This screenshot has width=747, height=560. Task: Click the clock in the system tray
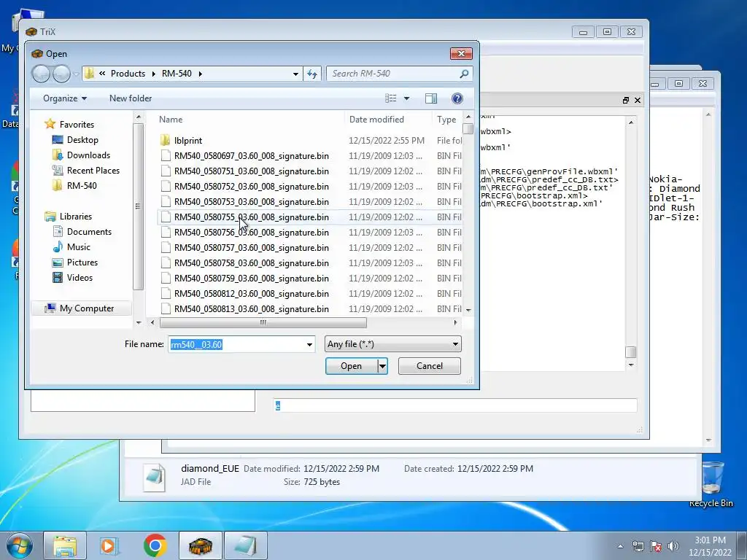coord(710,546)
